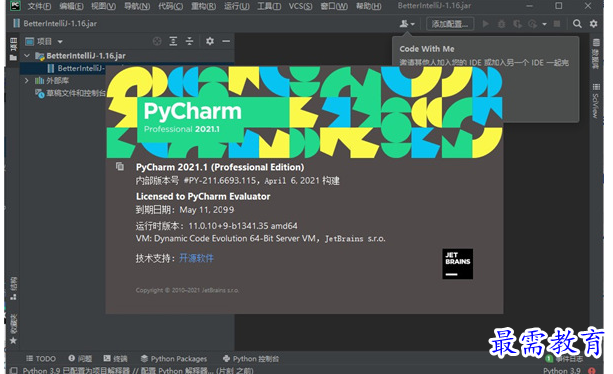Image resolution: width=613 pixels, height=374 pixels.
Task: Hide the project panel with minus icon
Action: [x=226, y=41]
